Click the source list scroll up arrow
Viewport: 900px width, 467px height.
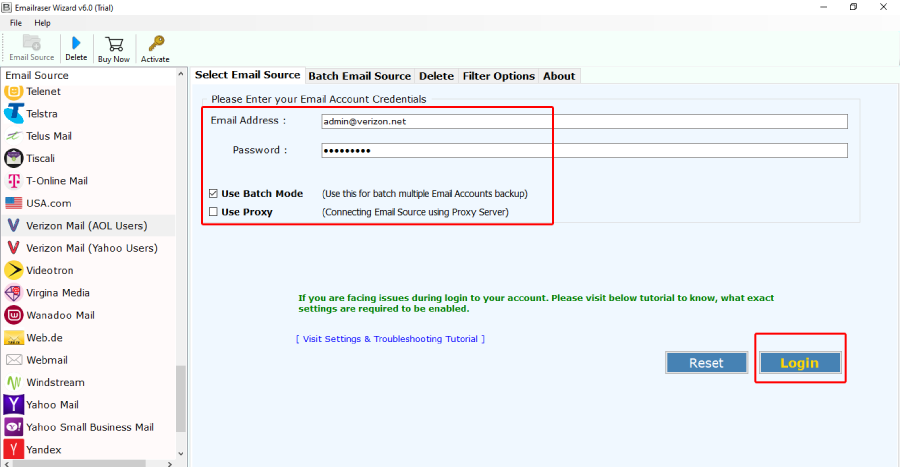pos(181,75)
